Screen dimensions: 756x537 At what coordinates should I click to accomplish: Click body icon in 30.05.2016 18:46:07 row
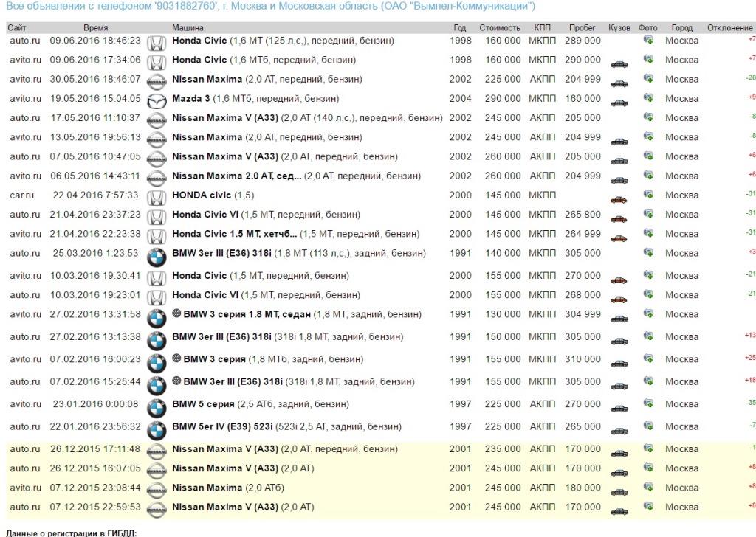(619, 84)
